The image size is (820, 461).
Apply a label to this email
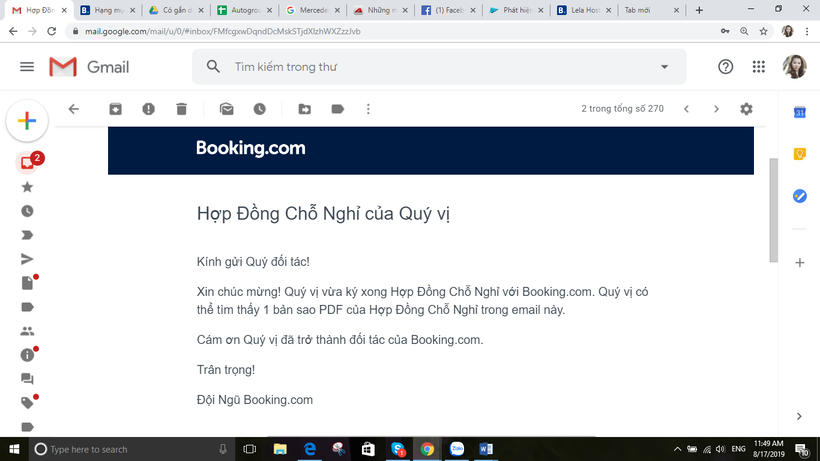pyautogui.click(x=338, y=109)
